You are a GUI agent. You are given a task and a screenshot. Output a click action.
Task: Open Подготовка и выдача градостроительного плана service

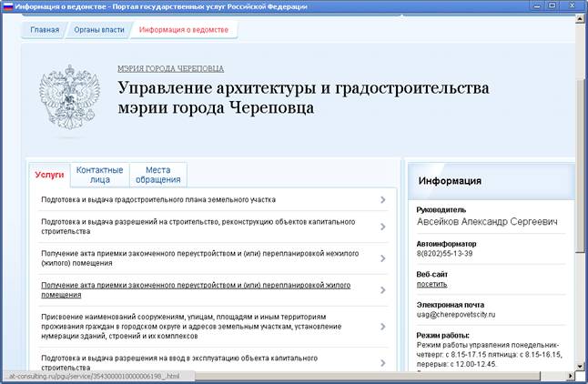click(x=158, y=199)
